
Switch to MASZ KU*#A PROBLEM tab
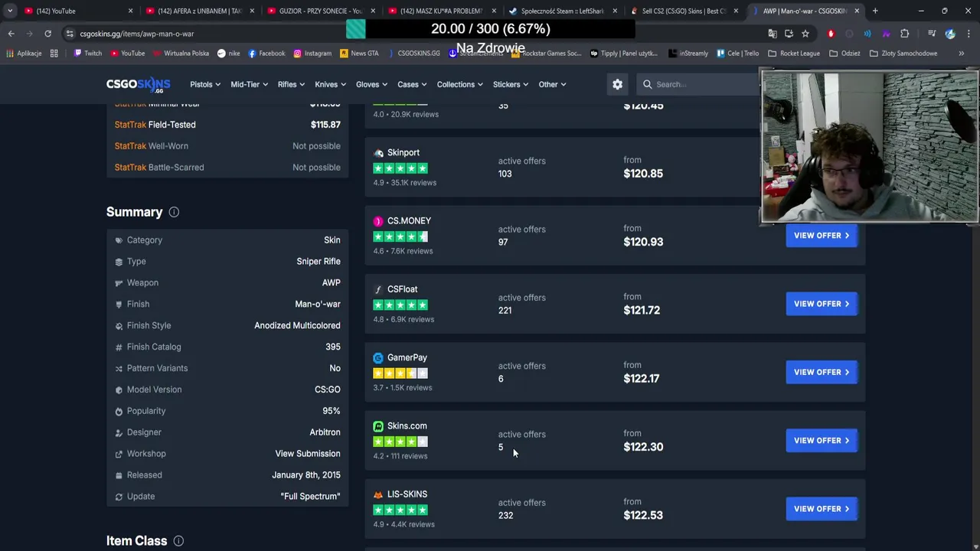442,11
